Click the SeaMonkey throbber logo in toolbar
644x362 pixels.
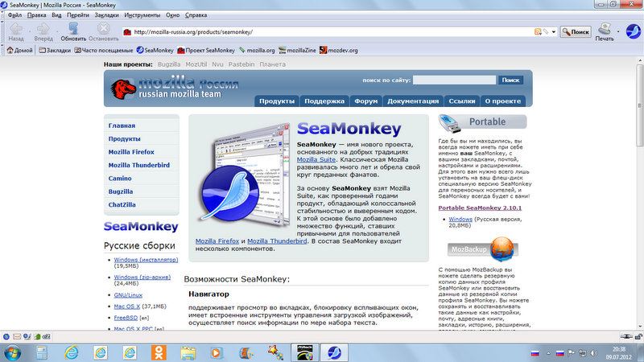click(633, 31)
